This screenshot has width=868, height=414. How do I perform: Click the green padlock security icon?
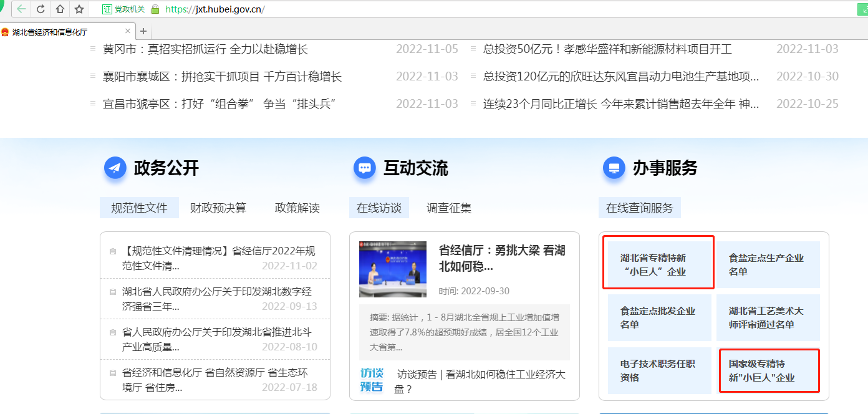[155, 9]
